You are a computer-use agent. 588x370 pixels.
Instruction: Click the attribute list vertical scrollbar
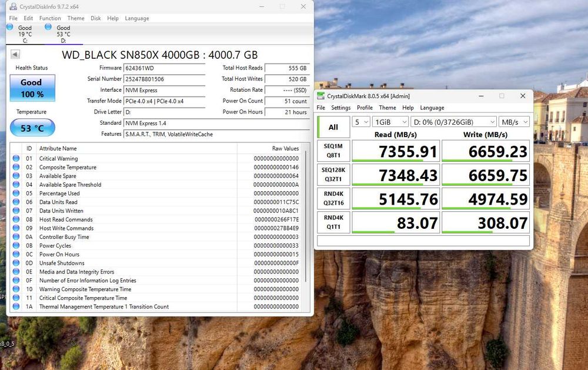pyautogui.click(x=306, y=216)
